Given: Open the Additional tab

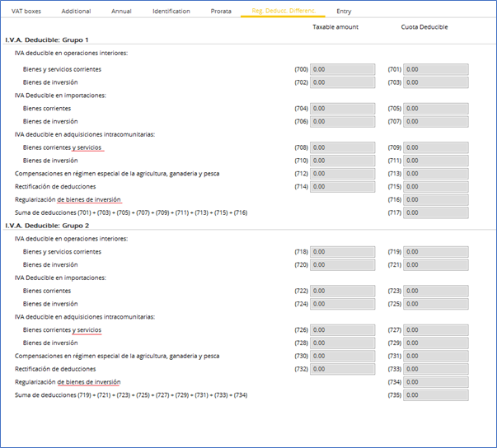Looking at the screenshot, I should [x=76, y=11].
